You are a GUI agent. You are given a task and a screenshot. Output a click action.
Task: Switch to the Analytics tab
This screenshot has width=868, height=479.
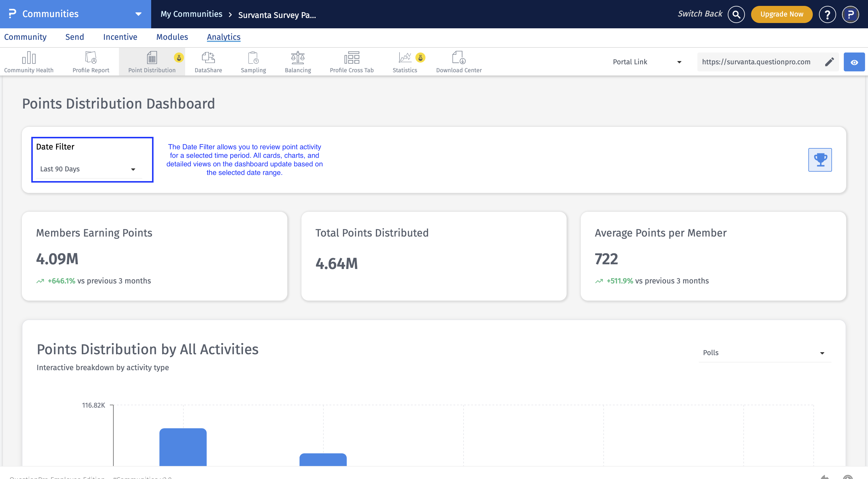tap(223, 37)
